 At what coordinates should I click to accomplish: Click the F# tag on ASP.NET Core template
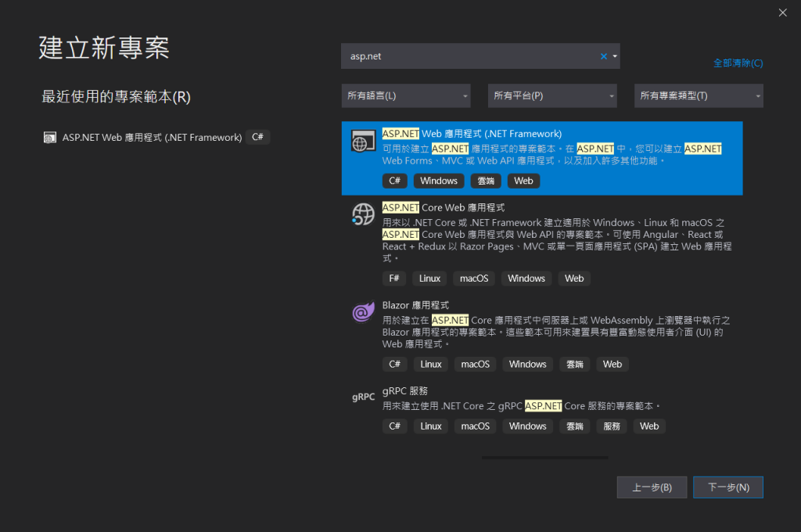point(394,279)
